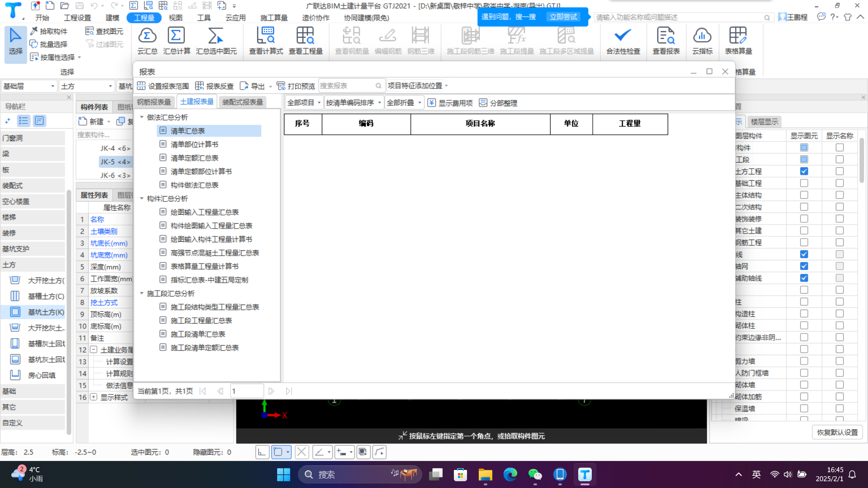Open 绘图输入工程量汇总表 report
This screenshot has width=868, height=488.
point(204,212)
